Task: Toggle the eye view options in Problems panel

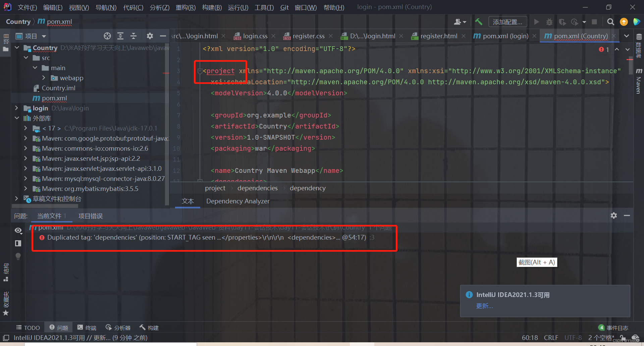Action: click(18, 231)
